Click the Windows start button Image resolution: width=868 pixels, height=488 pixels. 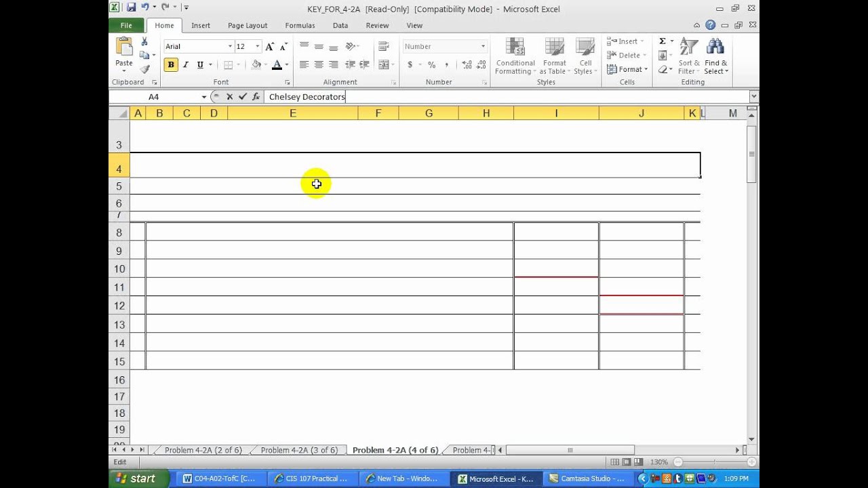(x=136, y=479)
